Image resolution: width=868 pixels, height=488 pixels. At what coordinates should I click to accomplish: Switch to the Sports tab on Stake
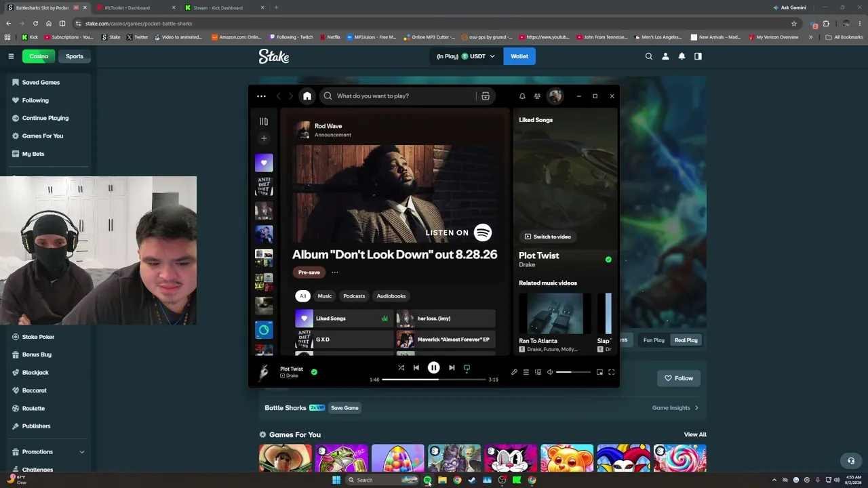[75, 56]
